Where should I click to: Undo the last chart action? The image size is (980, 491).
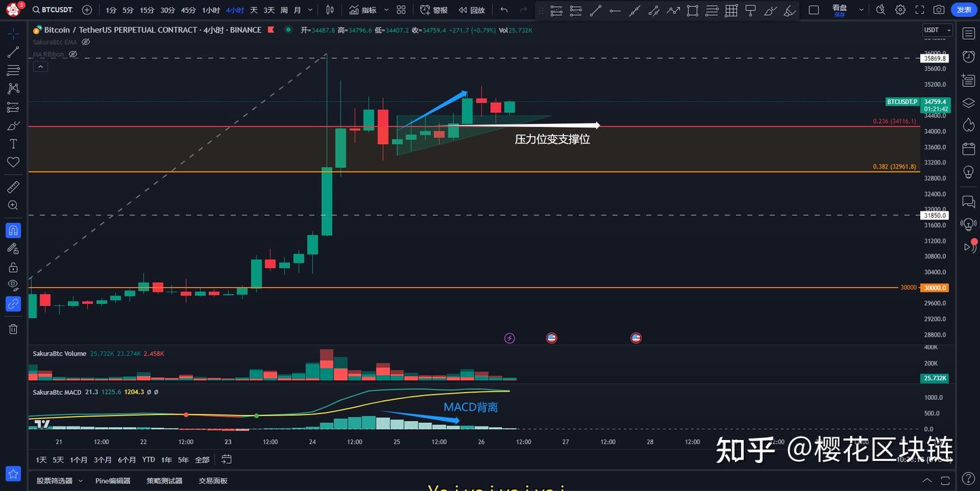tap(504, 10)
